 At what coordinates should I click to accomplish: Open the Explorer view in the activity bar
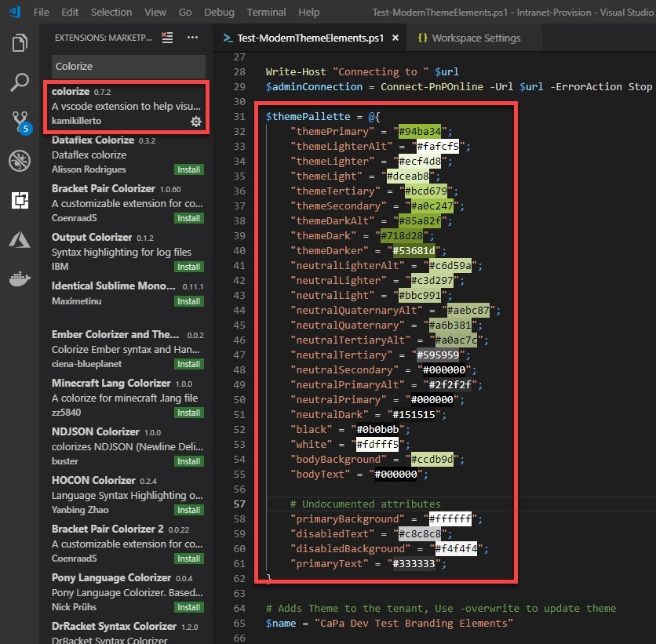(x=20, y=44)
